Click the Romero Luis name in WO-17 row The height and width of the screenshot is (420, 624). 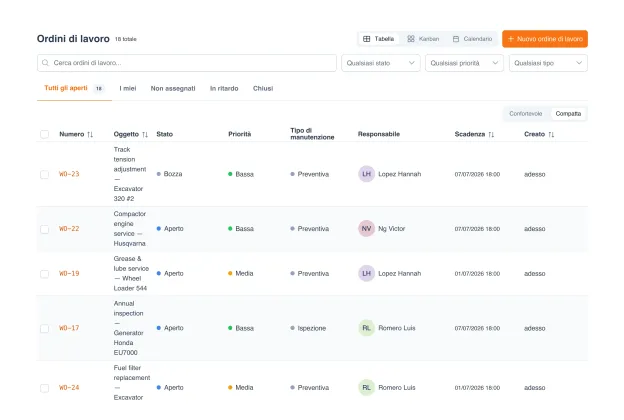pos(397,328)
